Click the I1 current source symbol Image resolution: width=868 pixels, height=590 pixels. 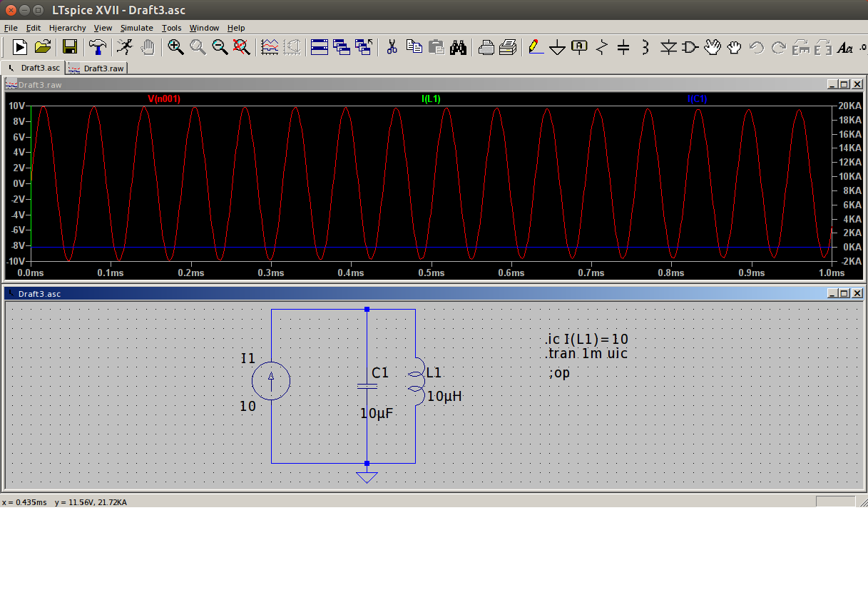[272, 380]
